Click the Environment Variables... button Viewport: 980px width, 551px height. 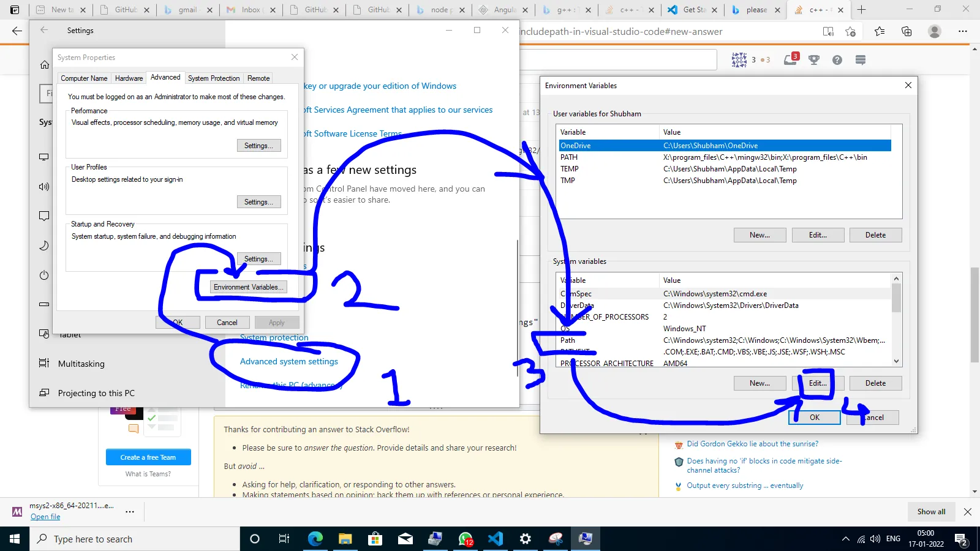248,287
